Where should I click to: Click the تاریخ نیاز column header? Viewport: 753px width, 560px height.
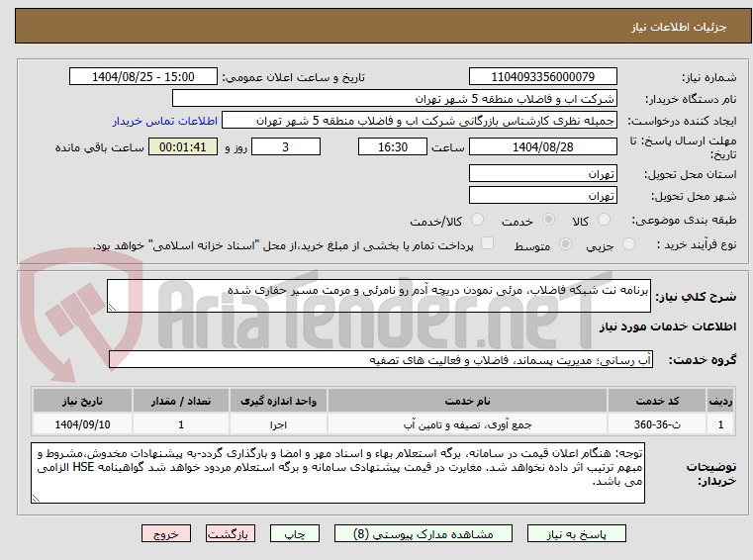point(82,401)
